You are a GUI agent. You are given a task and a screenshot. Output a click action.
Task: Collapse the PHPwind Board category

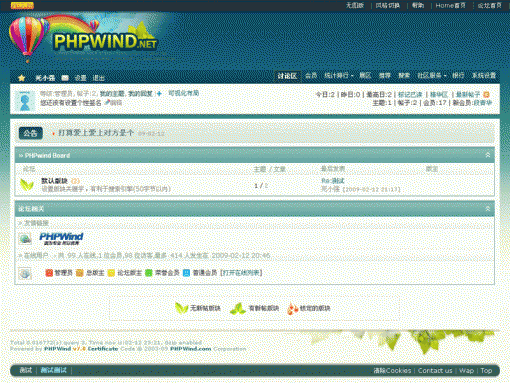tap(488, 155)
